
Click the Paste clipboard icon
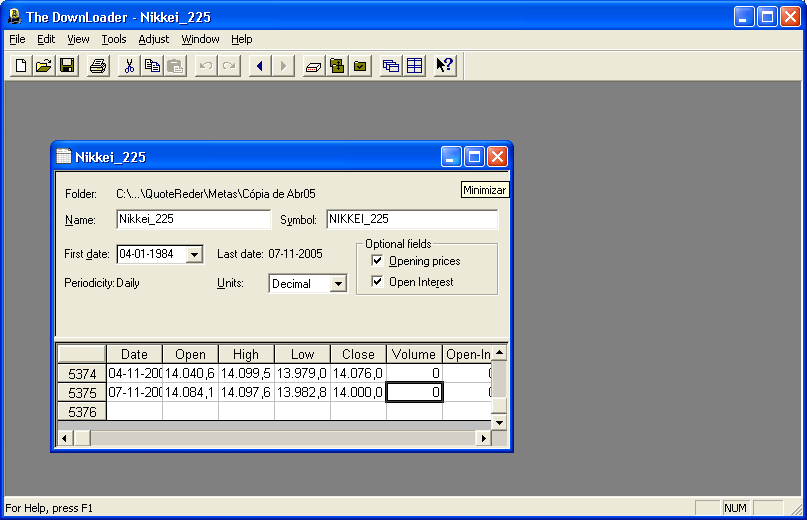coord(175,66)
